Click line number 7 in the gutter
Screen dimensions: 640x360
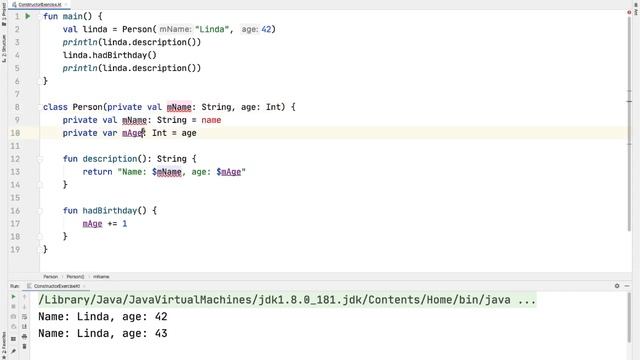(x=17, y=94)
